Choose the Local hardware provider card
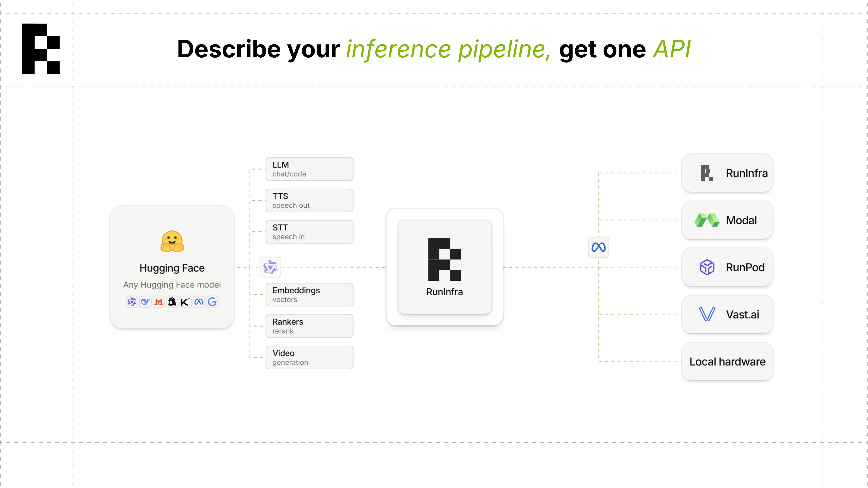868x488 pixels. tap(727, 361)
